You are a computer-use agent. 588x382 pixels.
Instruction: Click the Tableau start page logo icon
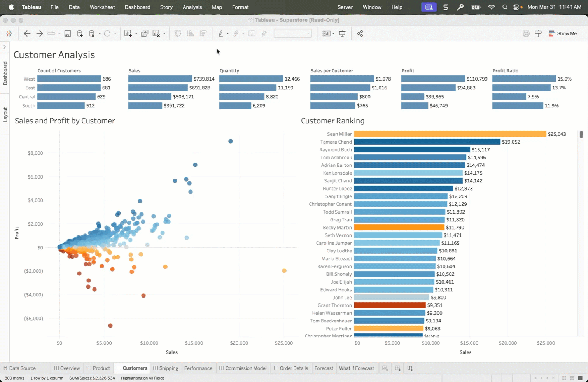tap(9, 33)
